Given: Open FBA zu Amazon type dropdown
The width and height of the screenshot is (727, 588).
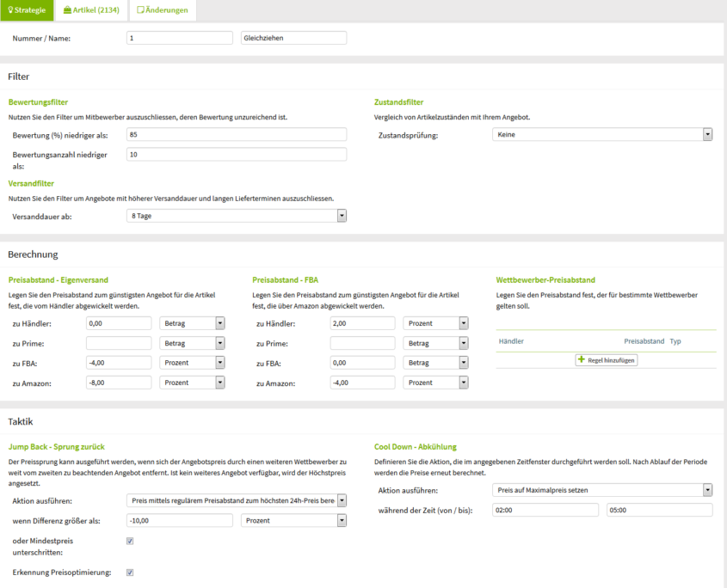Looking at the screenshot, I should tap(436, 383).
